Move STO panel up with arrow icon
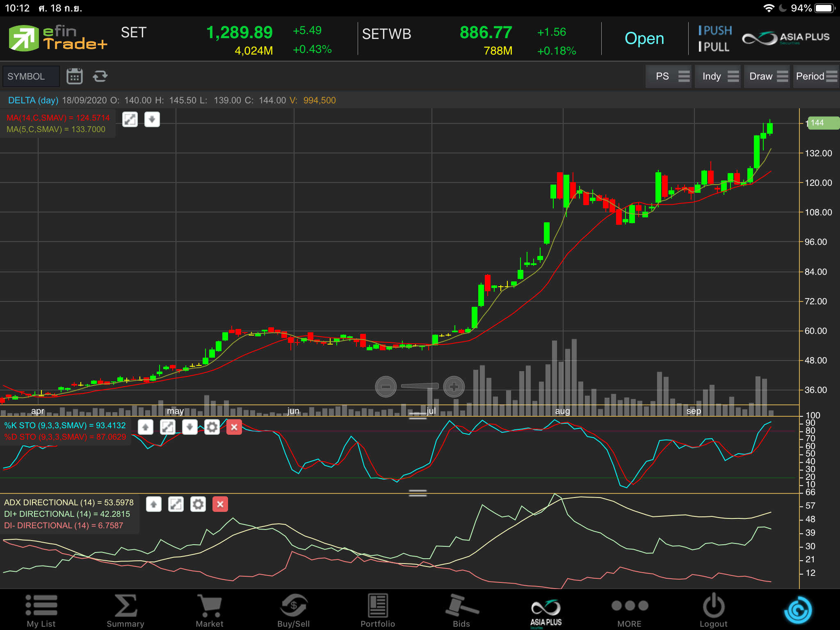 coord(146,427)
